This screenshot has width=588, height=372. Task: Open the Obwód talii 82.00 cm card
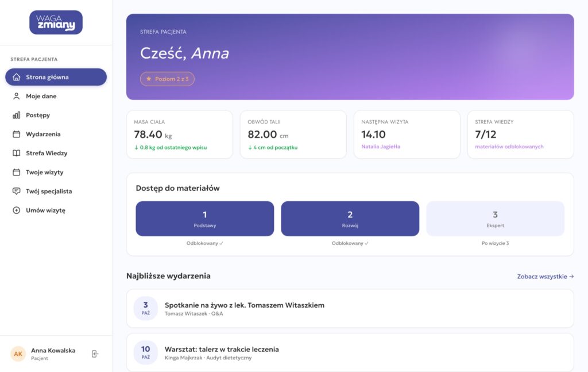tap(293, 135)
